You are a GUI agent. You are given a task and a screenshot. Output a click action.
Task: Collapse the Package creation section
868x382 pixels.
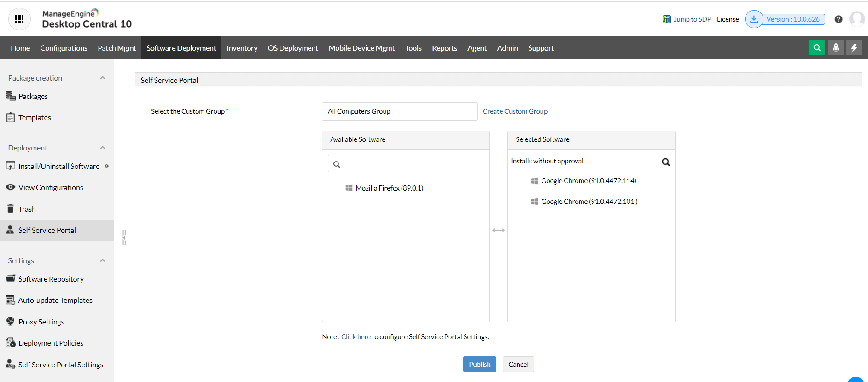click(x=103, y=78)
